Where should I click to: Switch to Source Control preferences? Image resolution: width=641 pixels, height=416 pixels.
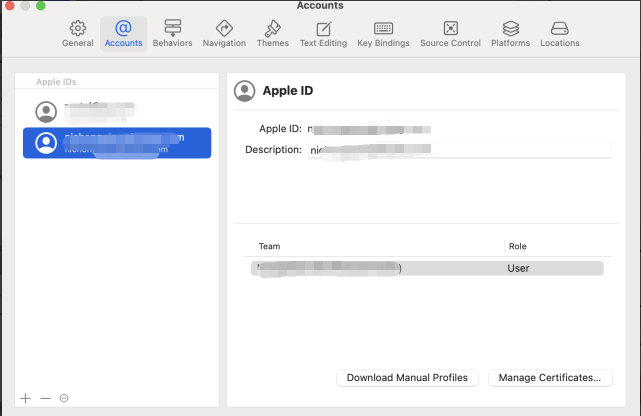click(450, 34)
